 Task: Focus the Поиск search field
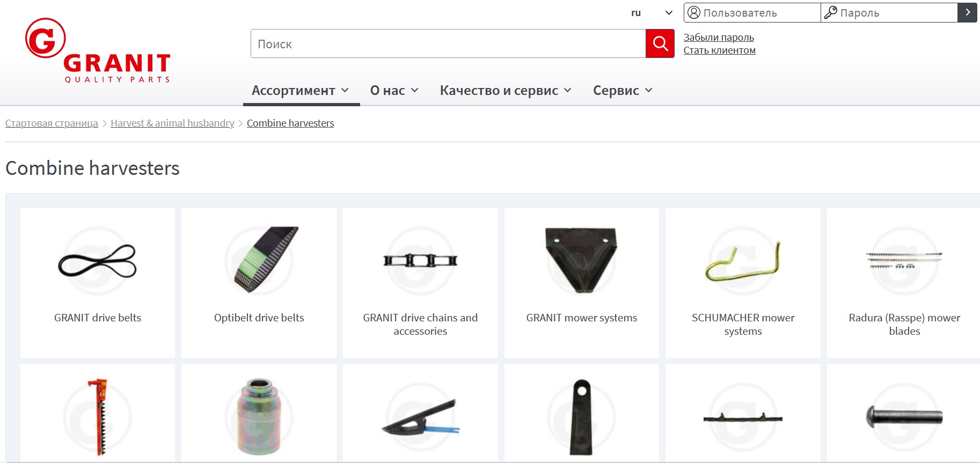448,43
